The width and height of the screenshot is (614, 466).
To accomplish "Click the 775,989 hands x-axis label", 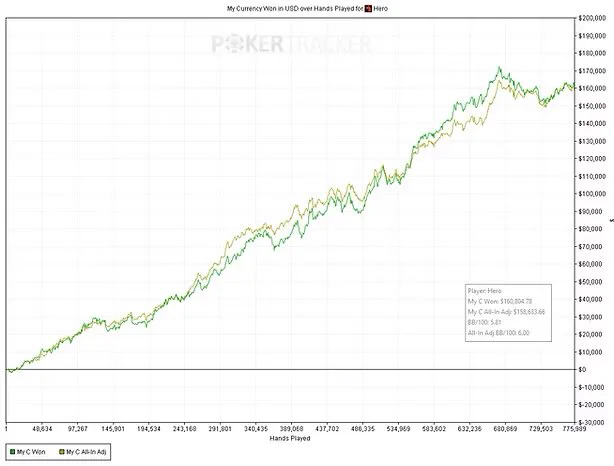I will 574,429.
